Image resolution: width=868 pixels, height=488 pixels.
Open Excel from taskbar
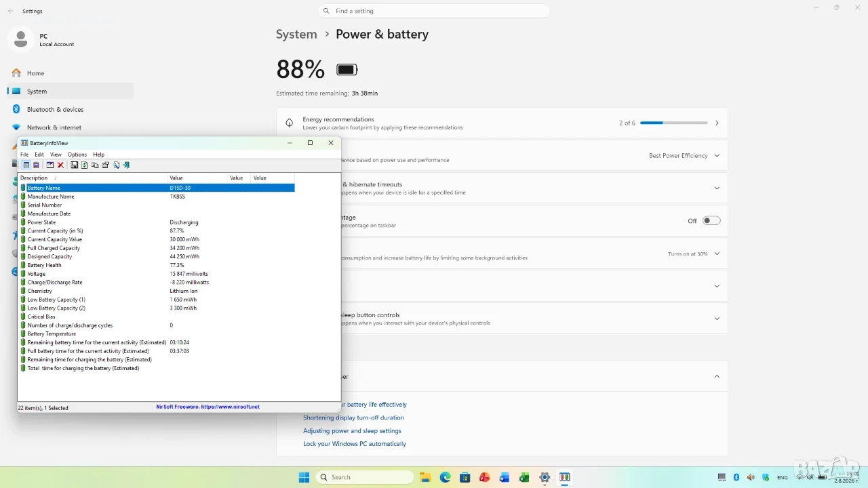[x=524, y=477]
